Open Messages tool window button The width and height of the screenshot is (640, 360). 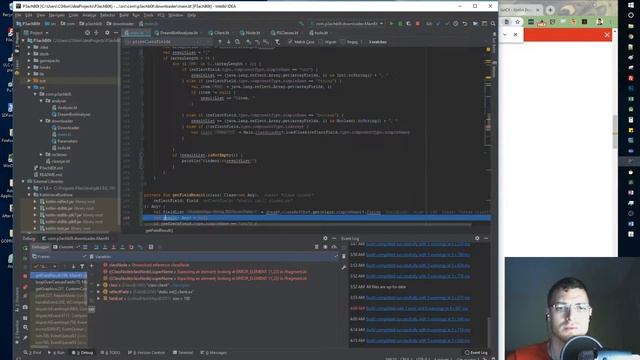pyautogui.click(x=213, y=353)
